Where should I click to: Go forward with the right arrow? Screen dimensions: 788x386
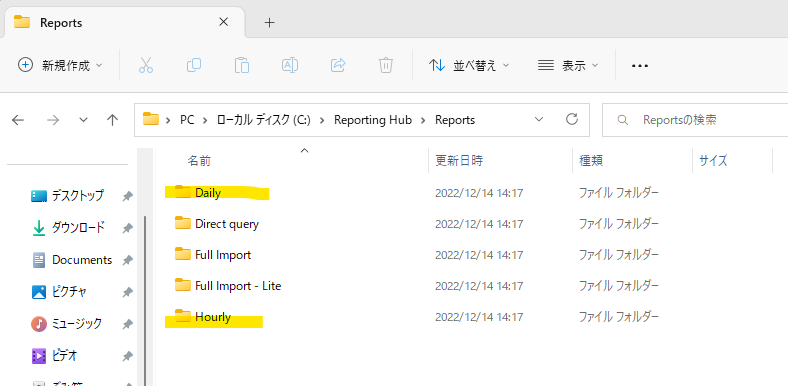click(53, 120)
